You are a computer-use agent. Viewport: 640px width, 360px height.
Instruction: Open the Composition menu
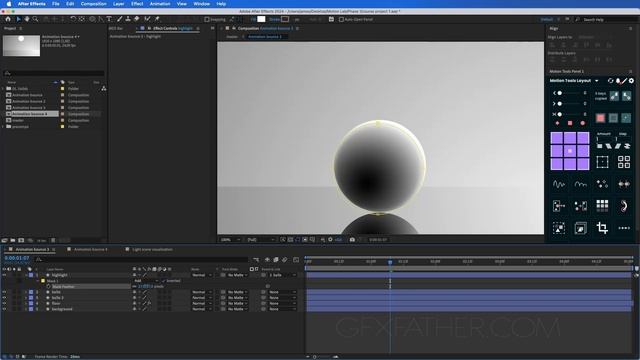93,4
